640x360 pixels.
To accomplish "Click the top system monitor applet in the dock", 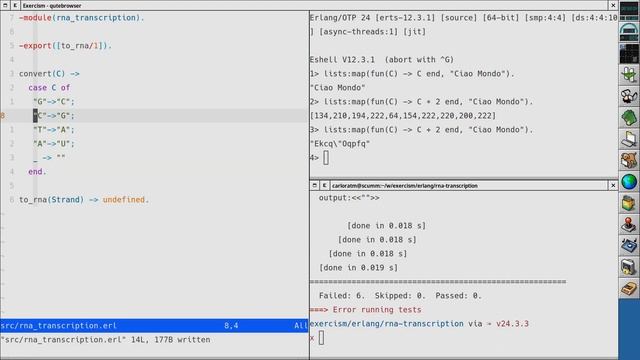I will pos(629,11).
